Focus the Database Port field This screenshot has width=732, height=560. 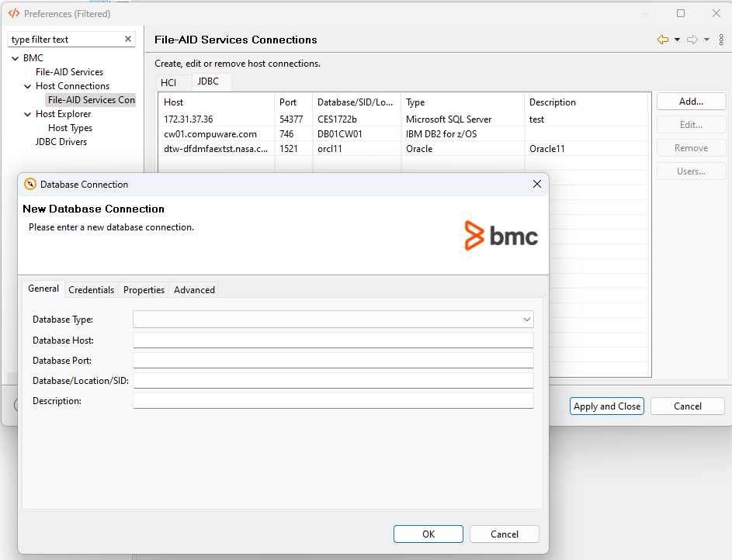pos(333,360)
